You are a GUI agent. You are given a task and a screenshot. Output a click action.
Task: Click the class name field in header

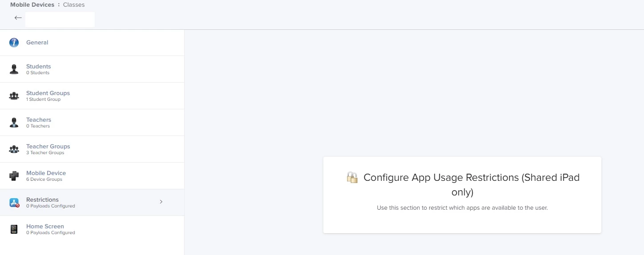tap(60, 20)
